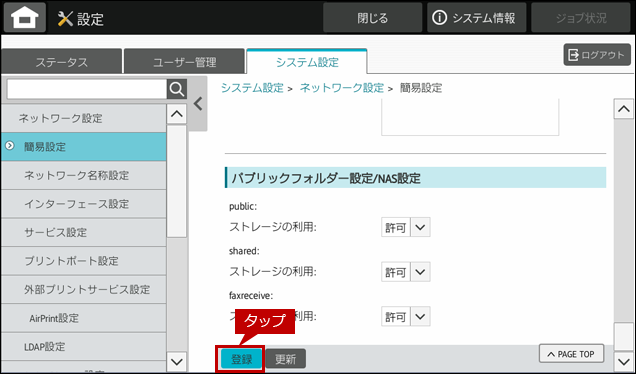636x374 pixels.
Task: Click the sidebar scrollbar thumb
Action: pyautogui.click(x=177, y=181)
